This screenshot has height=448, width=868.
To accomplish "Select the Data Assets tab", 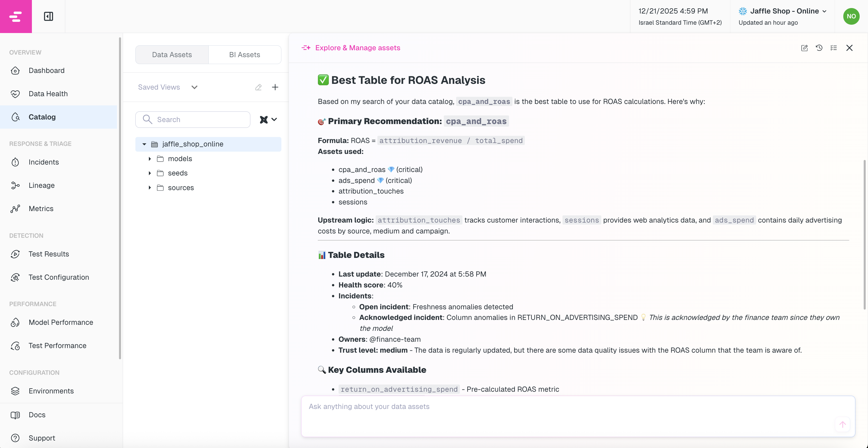I will click(172, 55).
